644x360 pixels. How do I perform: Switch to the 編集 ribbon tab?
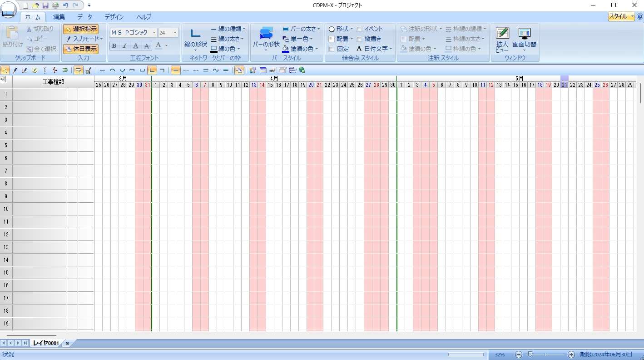click(59, 17)
